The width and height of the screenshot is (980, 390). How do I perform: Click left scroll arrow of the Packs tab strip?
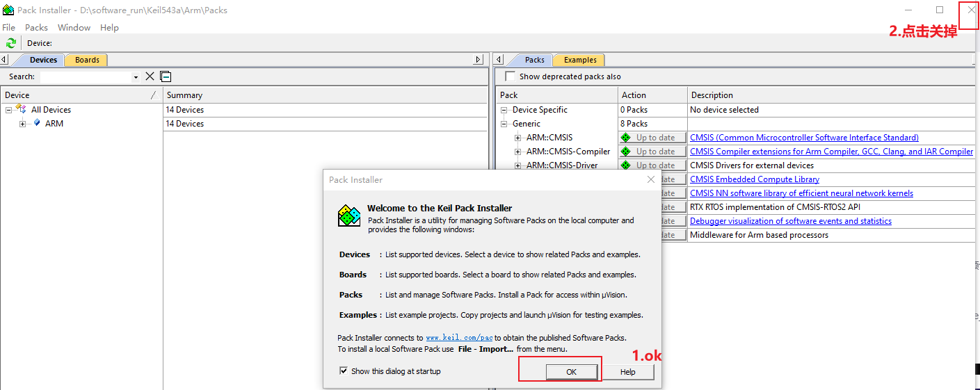click(498, 60)
